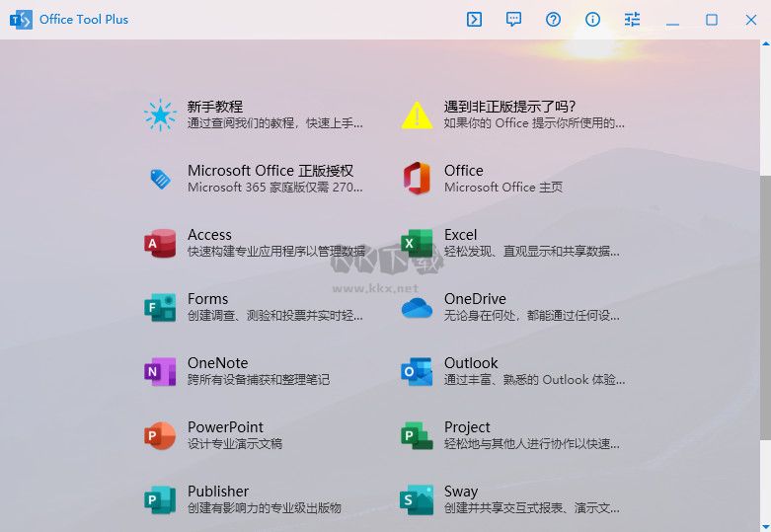Launch Access via its red icon
771x532 pixels.
tap(160, 243)
